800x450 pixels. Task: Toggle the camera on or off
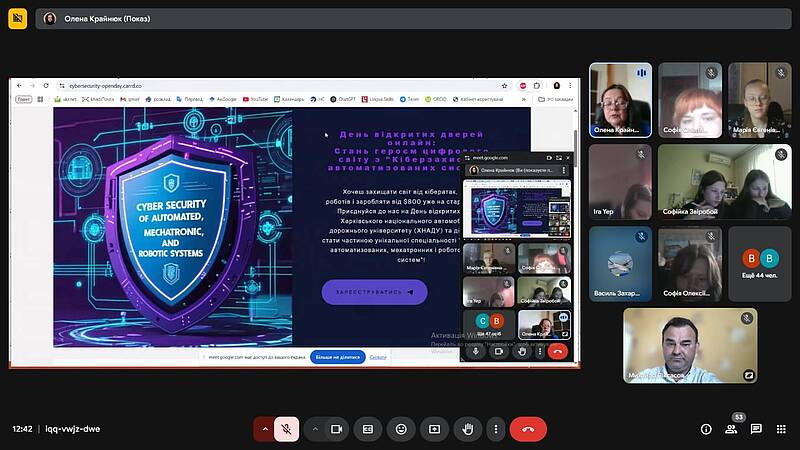click(336, 429)
